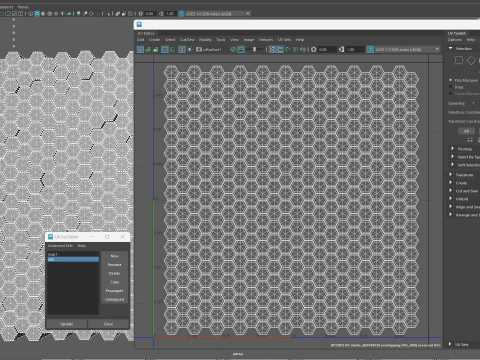Screen dimensions: 480x360
Task: Expand the Align and Snap section
Action: pos(450,207)
